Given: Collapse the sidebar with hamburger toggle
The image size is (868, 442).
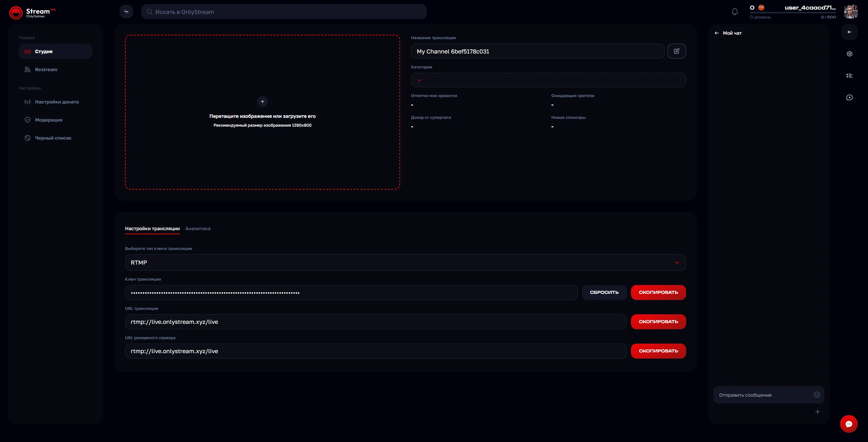Looking at the screenshot, I should [126, 11].
